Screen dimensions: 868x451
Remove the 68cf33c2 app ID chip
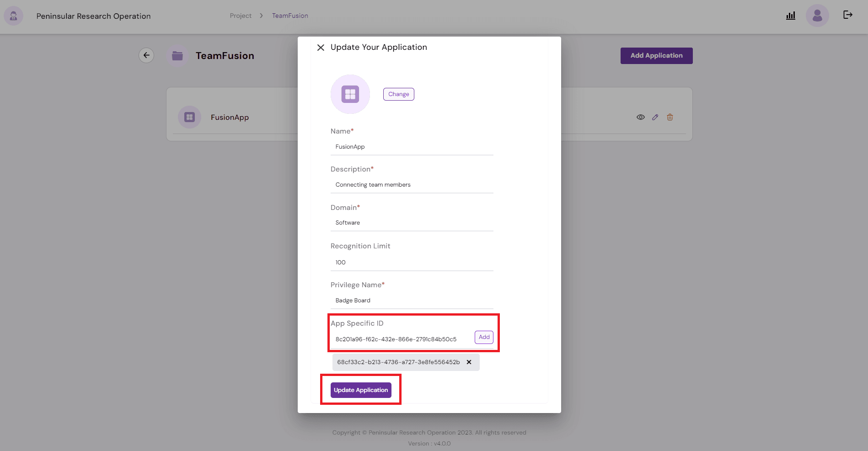[469, 362]
